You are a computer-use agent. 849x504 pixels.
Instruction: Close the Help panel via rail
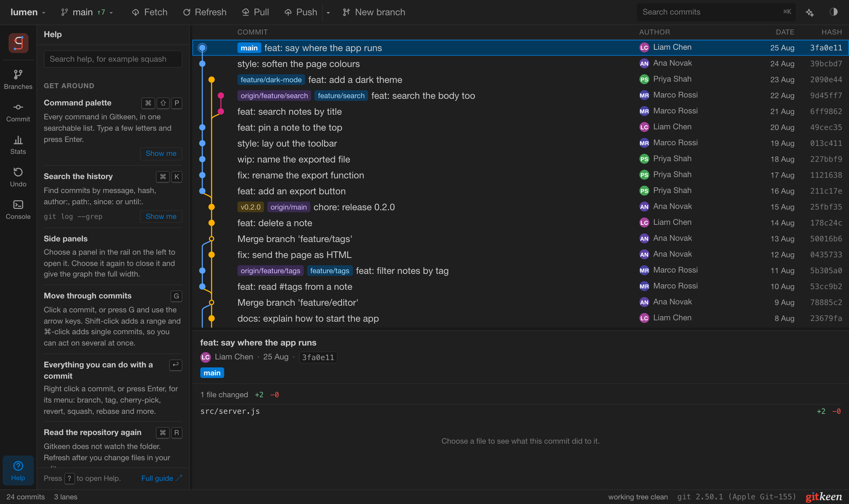pos(18,471)
